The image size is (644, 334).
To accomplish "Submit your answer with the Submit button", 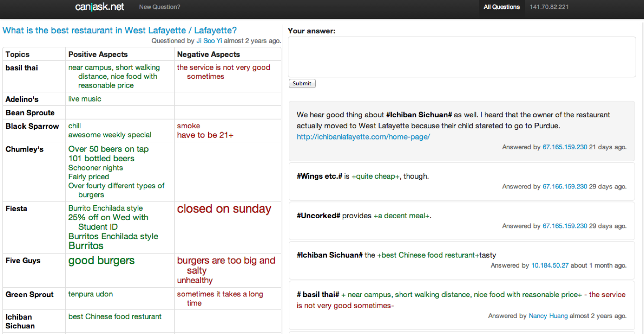I will coord(302,83).
